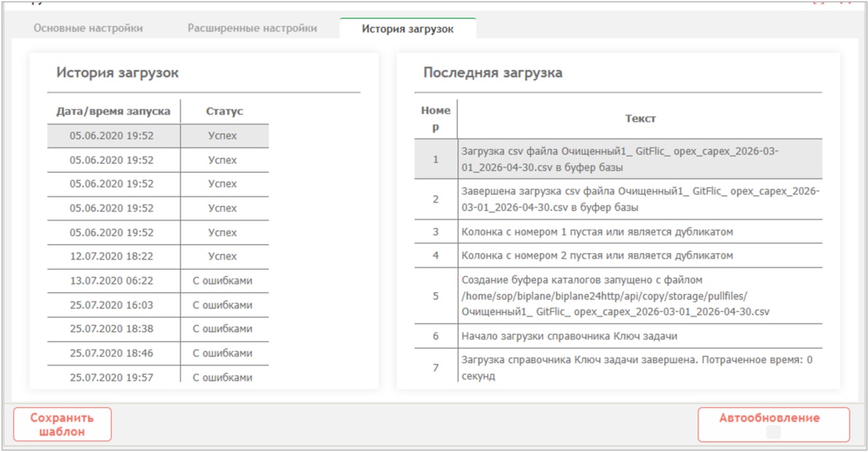Viewport: 868px width, 452px height.
Task: Pick the 25.07.2020 19:57 launch entry
Action: pos(157,375)
